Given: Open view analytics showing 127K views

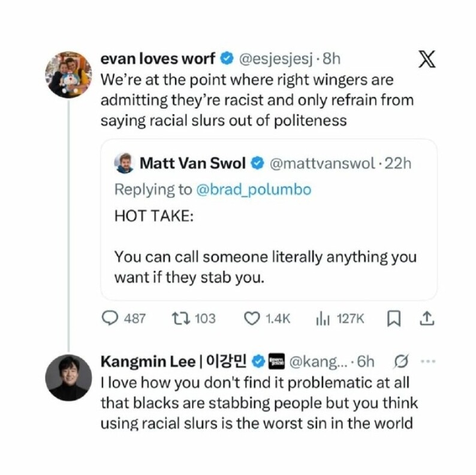Looking at the screenshot, I should (322, 318).
